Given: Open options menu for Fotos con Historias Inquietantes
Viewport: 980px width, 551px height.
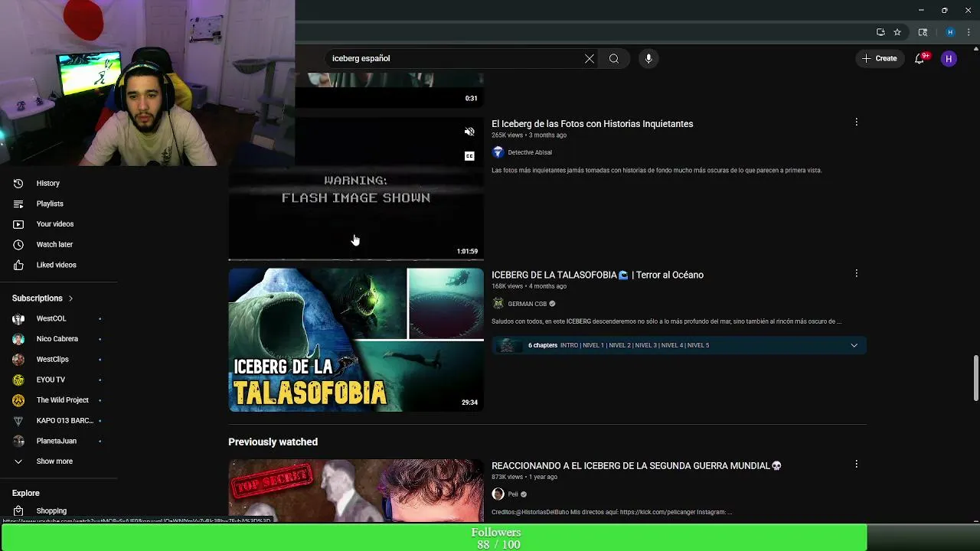Looking at the screenshot, I should 856,122.
